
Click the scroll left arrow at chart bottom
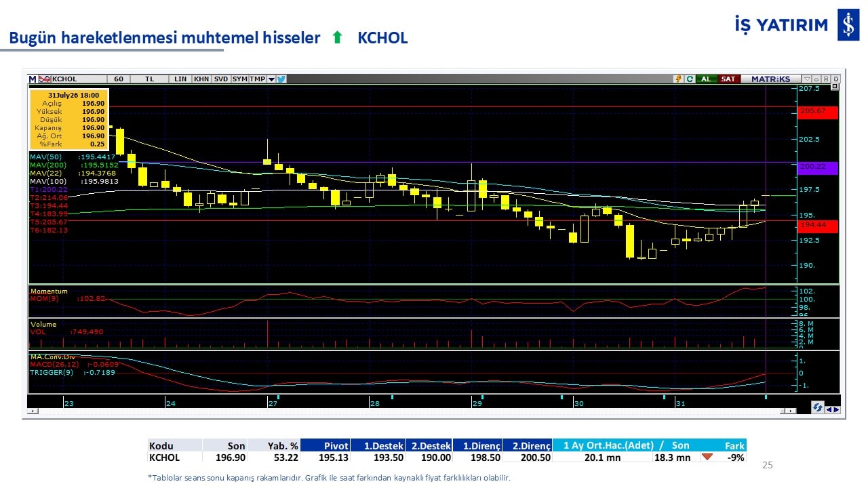coord(31,411)
